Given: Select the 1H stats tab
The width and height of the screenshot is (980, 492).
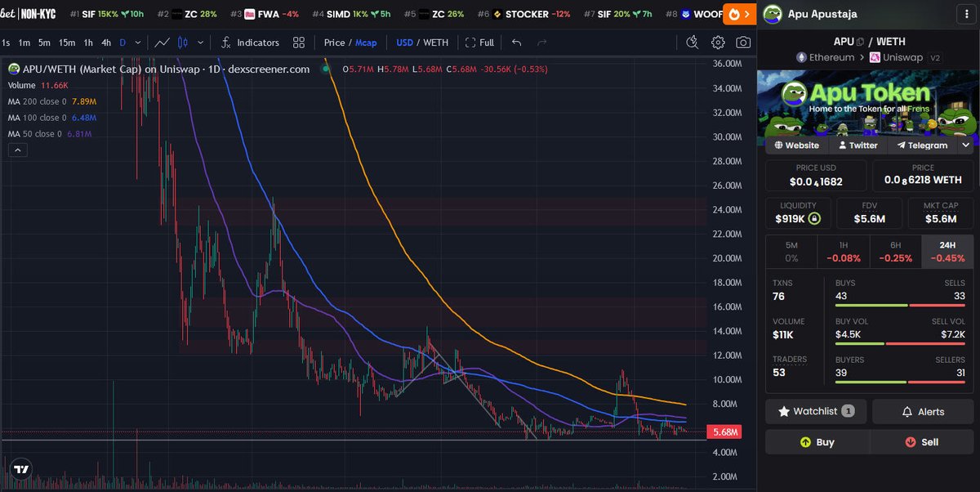Looking at the screenshot, I should coord(843,251).
